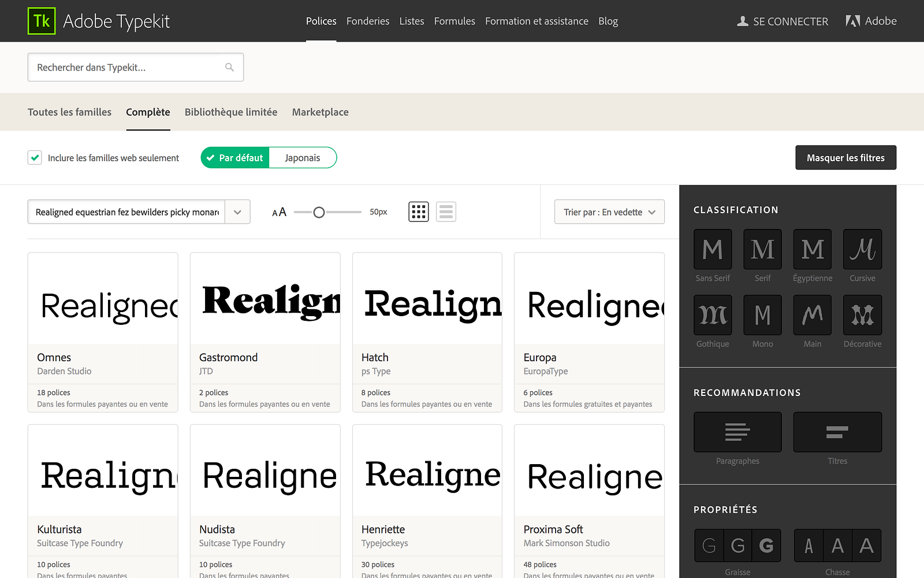Click the Omnes font preview thumbnail
924x578 pixels.
pos(103,298)
